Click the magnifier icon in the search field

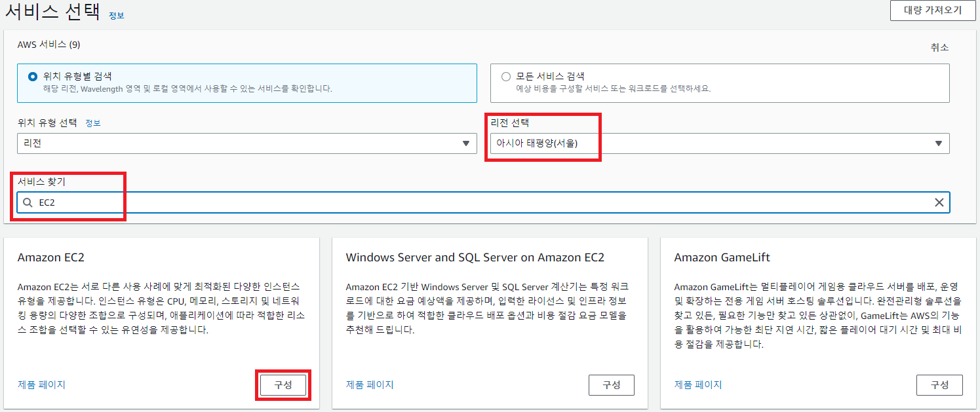pos(28,202)
